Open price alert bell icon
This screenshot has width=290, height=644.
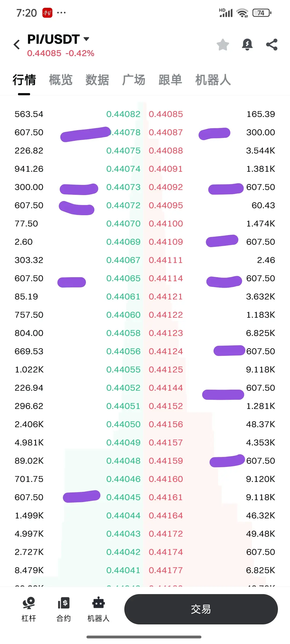[x=247, y=45]
